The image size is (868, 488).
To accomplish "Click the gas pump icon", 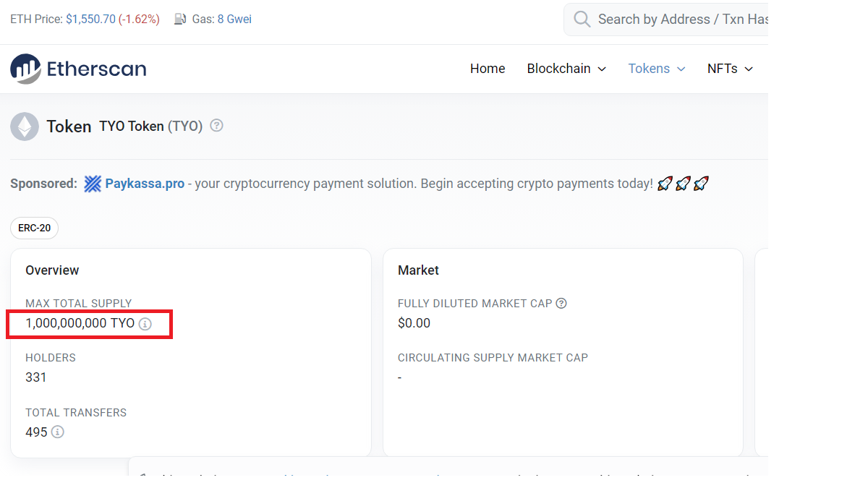I will (x=180, y=19).
